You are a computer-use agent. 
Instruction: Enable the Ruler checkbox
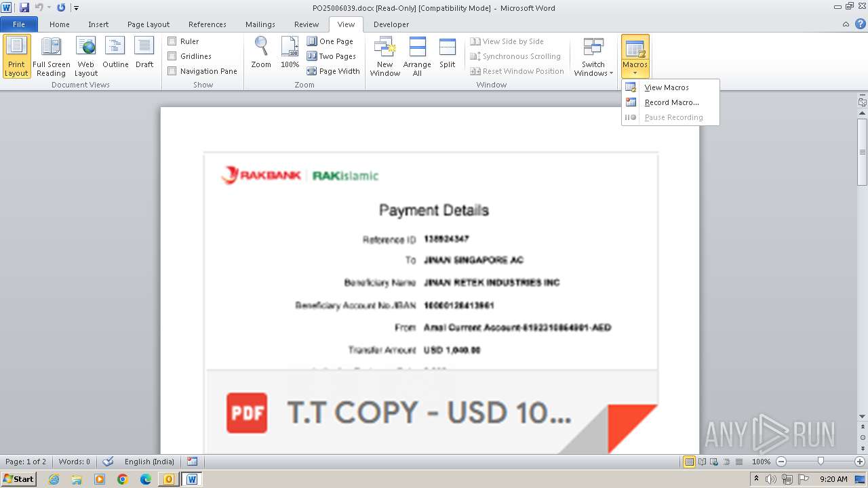[172, 41]
